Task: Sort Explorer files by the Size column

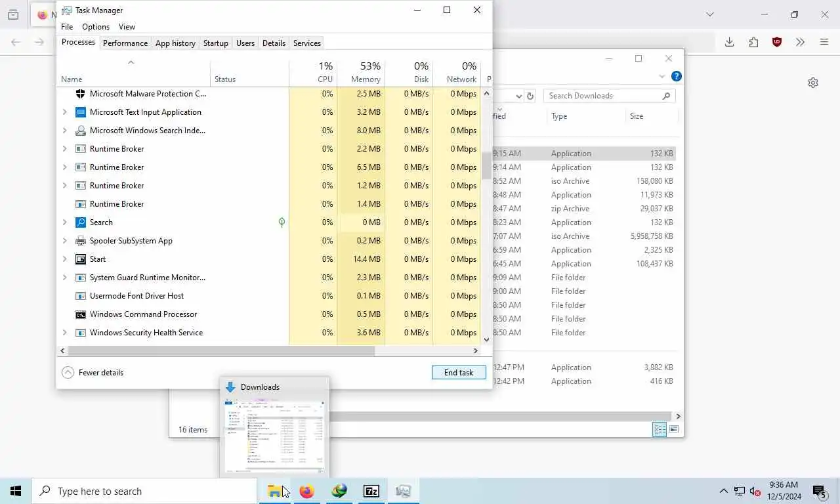Action: 652,116
